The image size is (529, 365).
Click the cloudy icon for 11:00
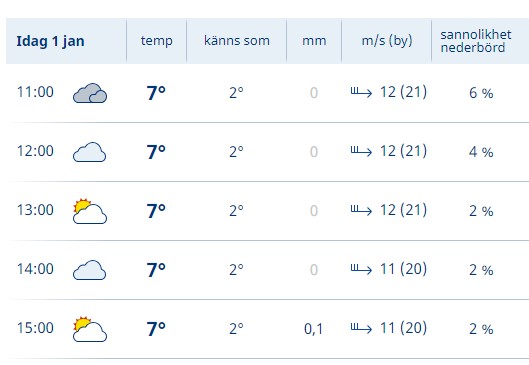(x=90, y=93)
